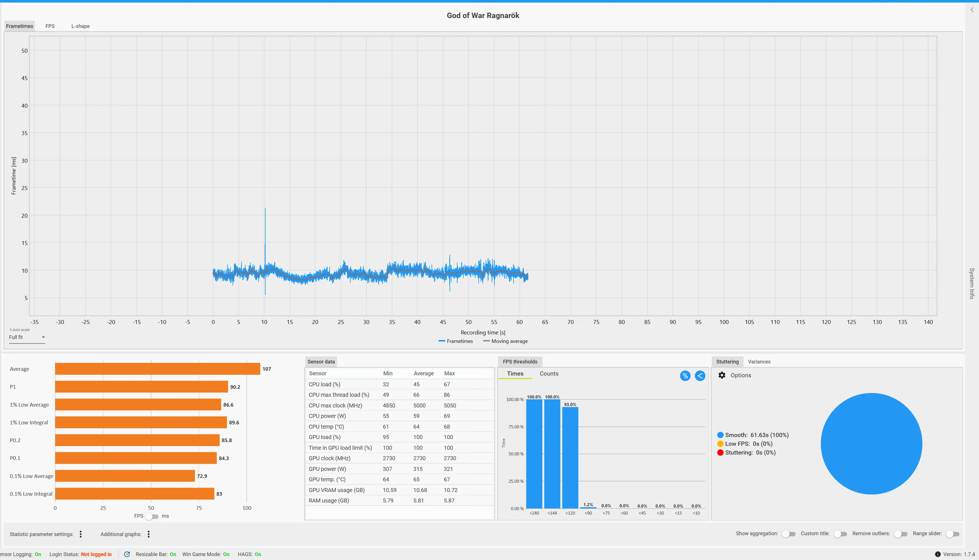The width and height of the screenshot is (979, 560).
Task: Enable Show aggregation switch
Action: tap(789, 534)
